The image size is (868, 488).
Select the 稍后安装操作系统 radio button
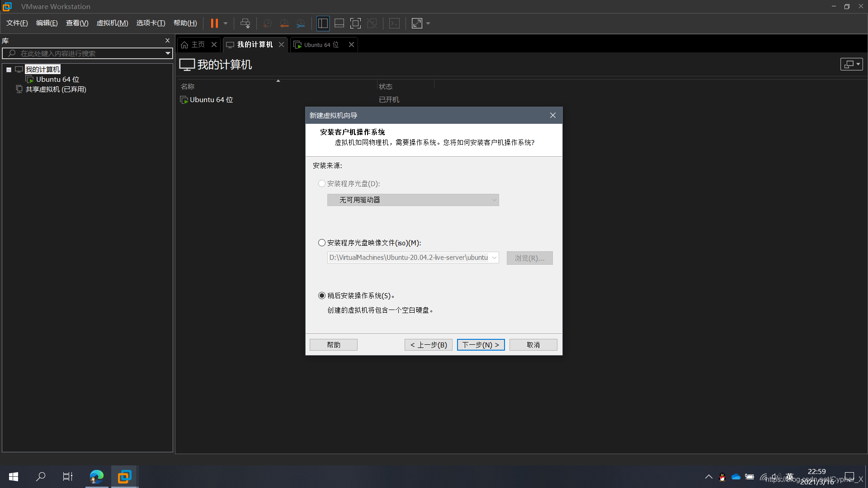pyautogui.click(x=322, y=296)
